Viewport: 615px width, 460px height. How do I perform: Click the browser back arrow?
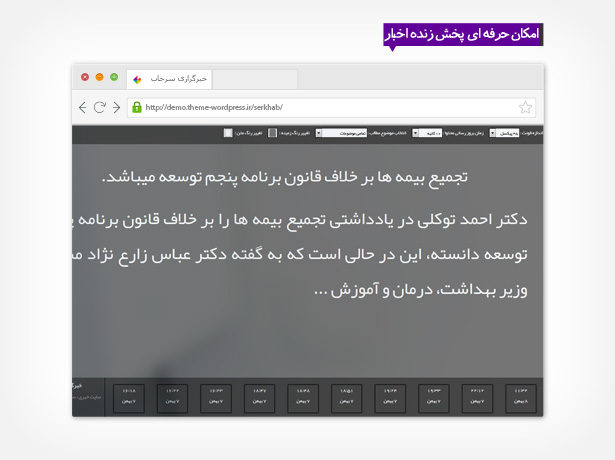tap(83, 107)
